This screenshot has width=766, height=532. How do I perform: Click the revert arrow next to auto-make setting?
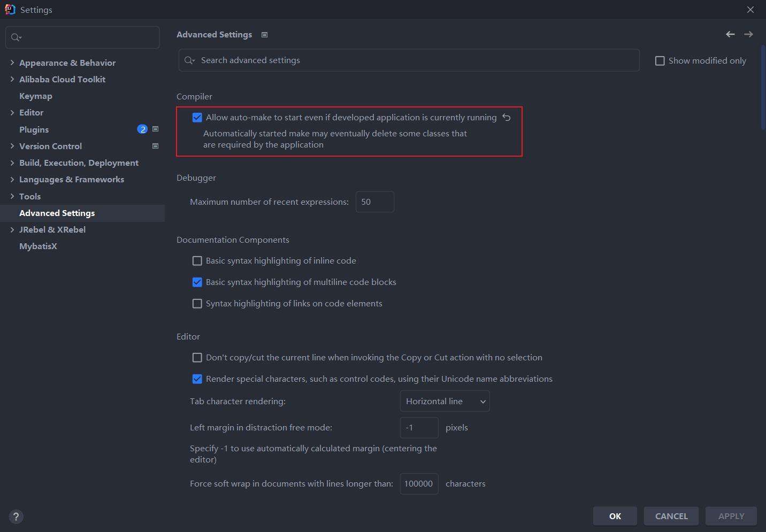(506, 117)
